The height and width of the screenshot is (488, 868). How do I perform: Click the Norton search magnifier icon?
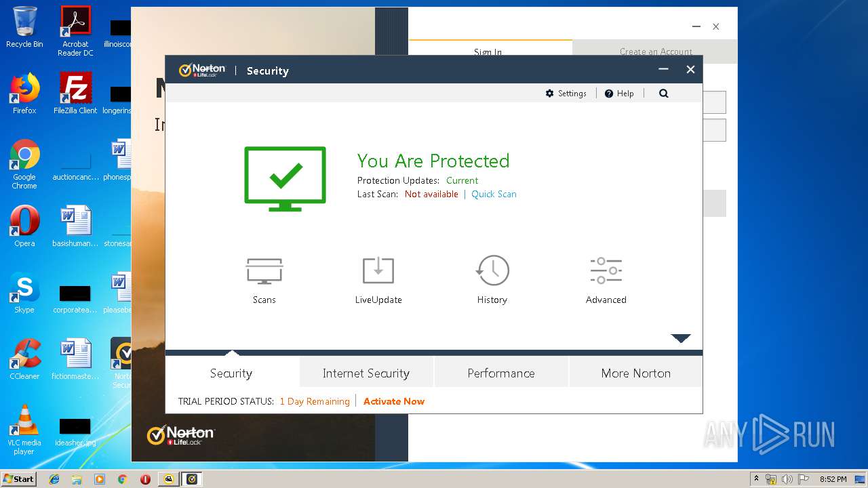point(664,94)
